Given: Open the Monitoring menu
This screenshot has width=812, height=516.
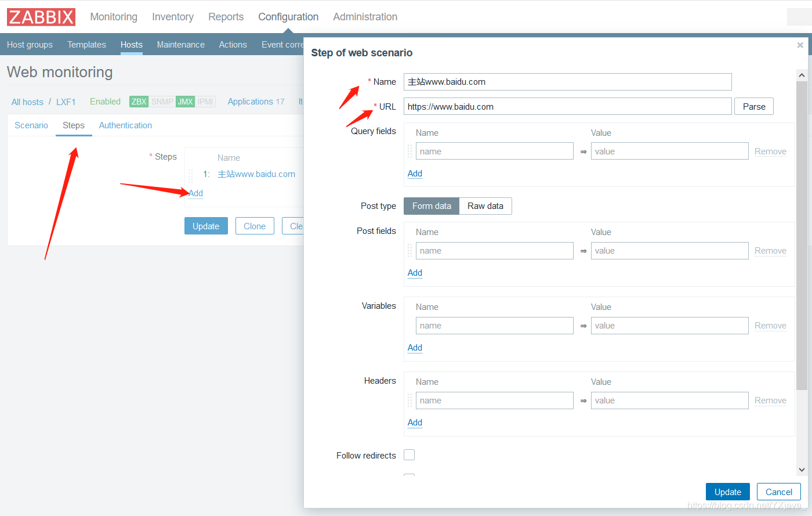Looking at the screenshot, I should pos(114,17).
